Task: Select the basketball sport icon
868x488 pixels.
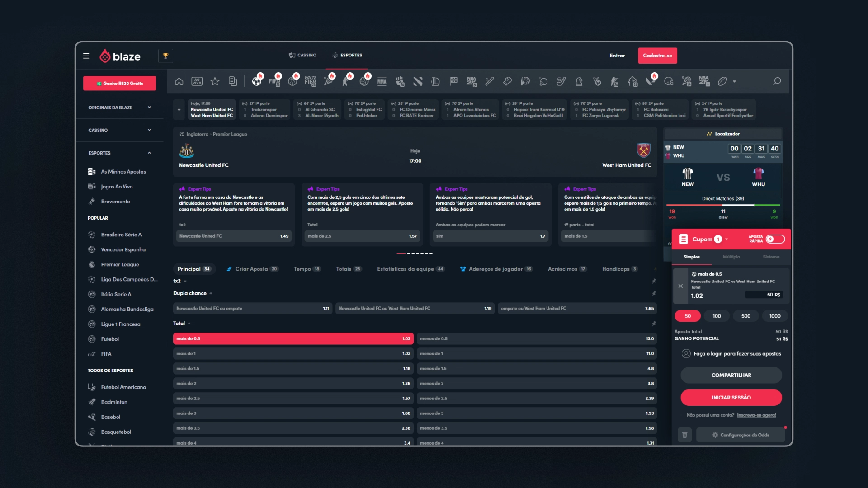Action: click(x=292, y=81)
